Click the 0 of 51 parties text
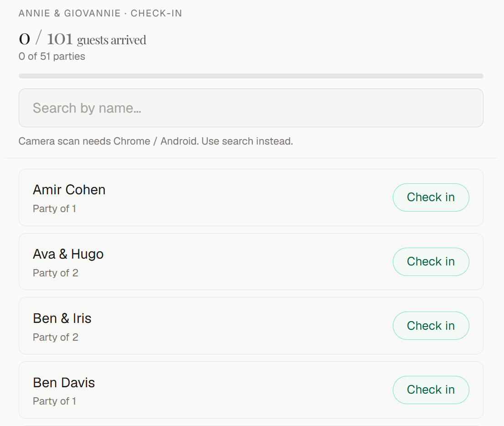This screenshot has width=504, height=426. click(52, 56)
